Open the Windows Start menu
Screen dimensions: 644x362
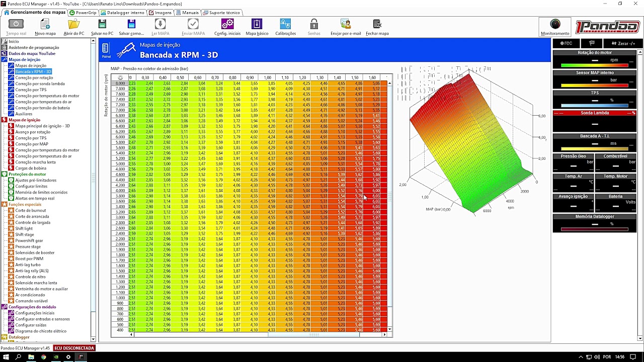[x=6, y=357]
